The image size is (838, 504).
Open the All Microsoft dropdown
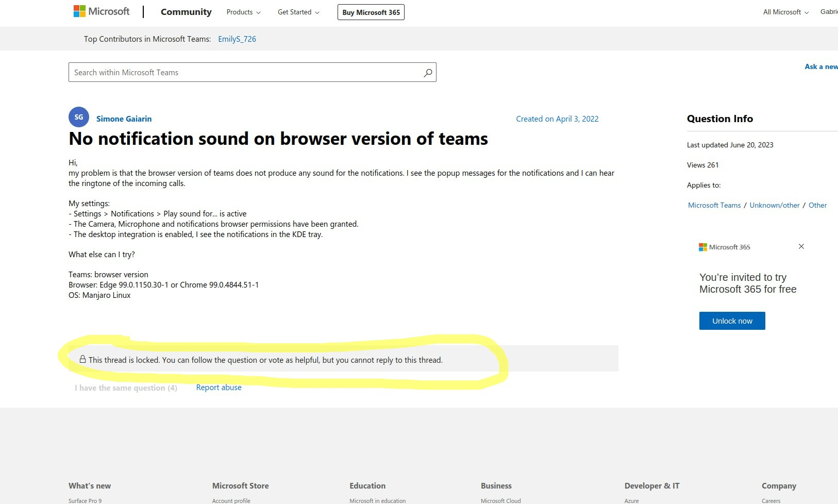click(786, 12)
